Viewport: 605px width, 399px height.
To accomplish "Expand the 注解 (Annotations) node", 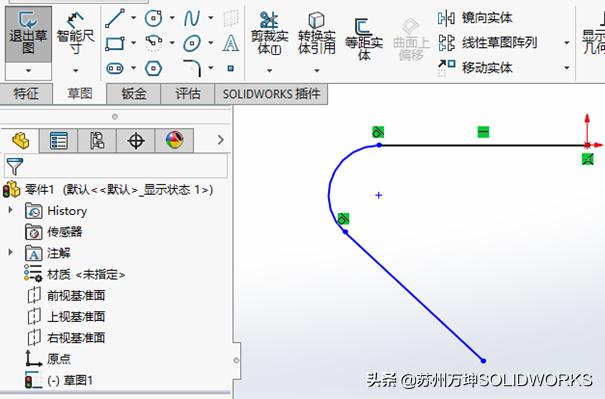I will tap(10, 252).
